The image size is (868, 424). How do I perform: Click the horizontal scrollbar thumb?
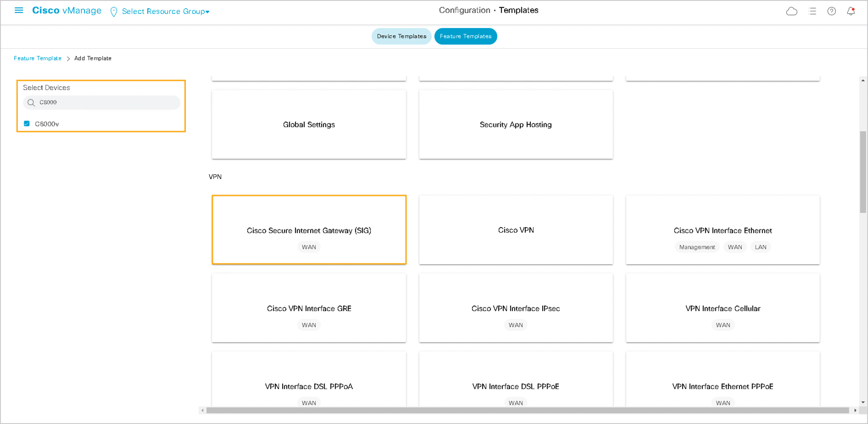(528, 410)
